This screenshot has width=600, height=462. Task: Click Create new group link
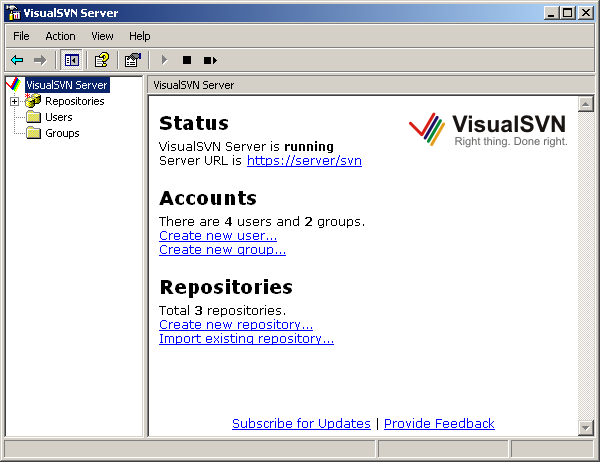pos(222,250)
